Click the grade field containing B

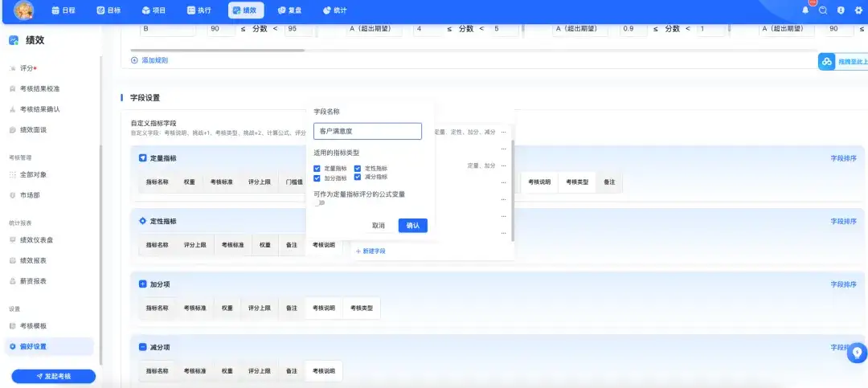tap(168, 29)
